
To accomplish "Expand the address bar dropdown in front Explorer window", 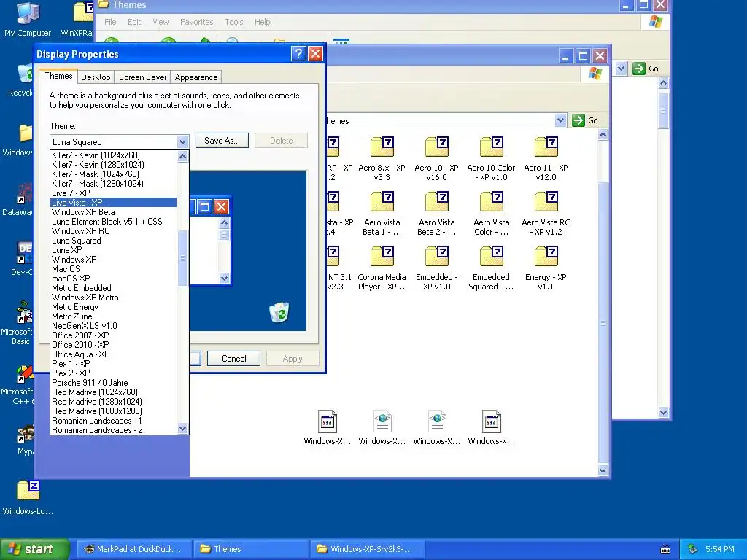I will pos(561,120).
